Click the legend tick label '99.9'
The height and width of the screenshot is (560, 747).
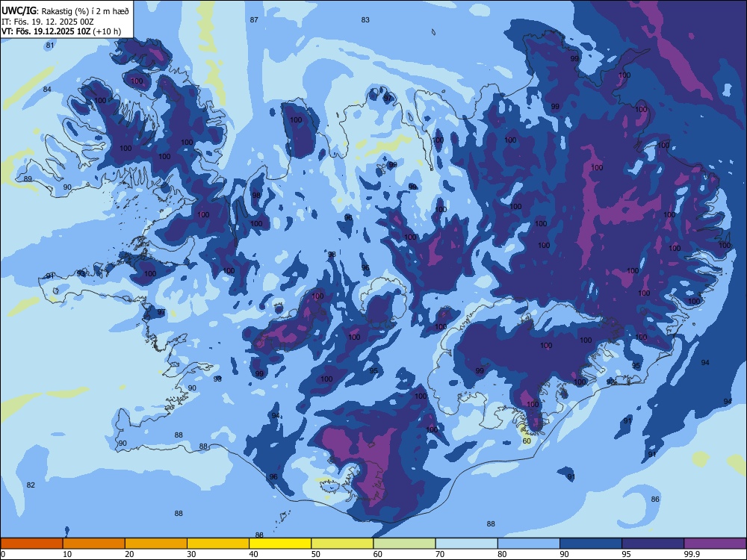692,554
